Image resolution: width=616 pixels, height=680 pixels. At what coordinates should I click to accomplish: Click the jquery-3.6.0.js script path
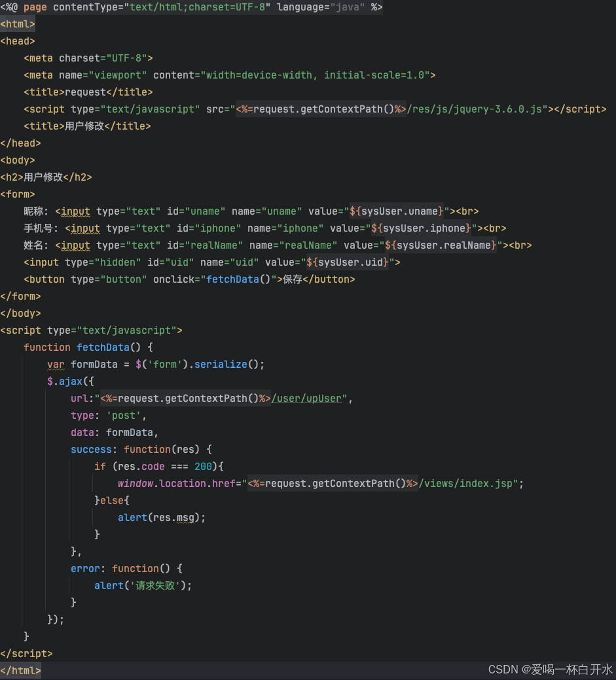click(x=478, y=109)
